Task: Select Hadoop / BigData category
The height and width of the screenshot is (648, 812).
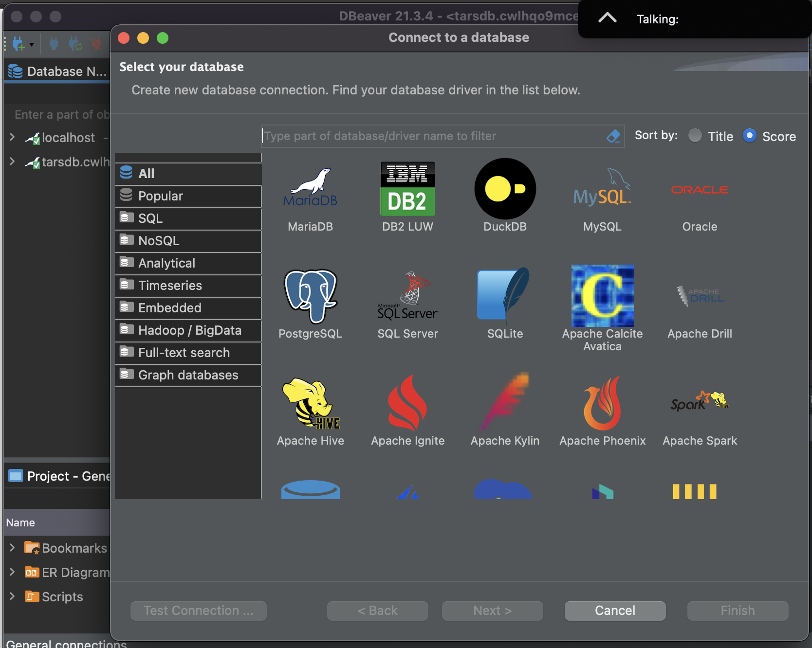Action: [x=188, y=330]
